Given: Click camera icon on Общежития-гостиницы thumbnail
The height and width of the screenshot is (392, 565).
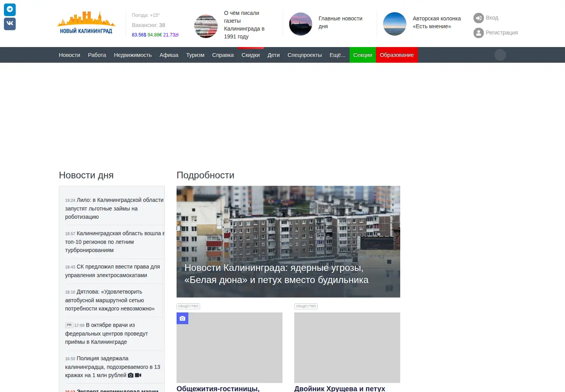Looking at the screenshot, I should point(182,318).
